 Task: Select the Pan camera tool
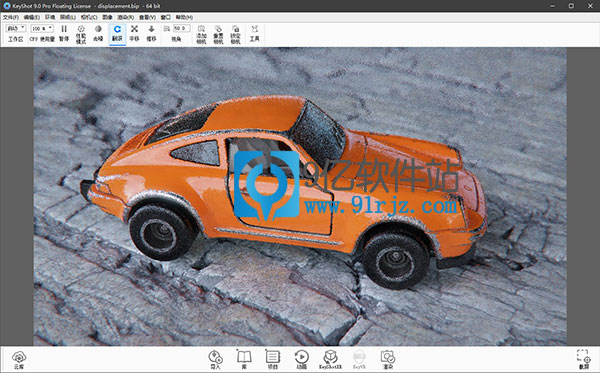tap(134, 33)
